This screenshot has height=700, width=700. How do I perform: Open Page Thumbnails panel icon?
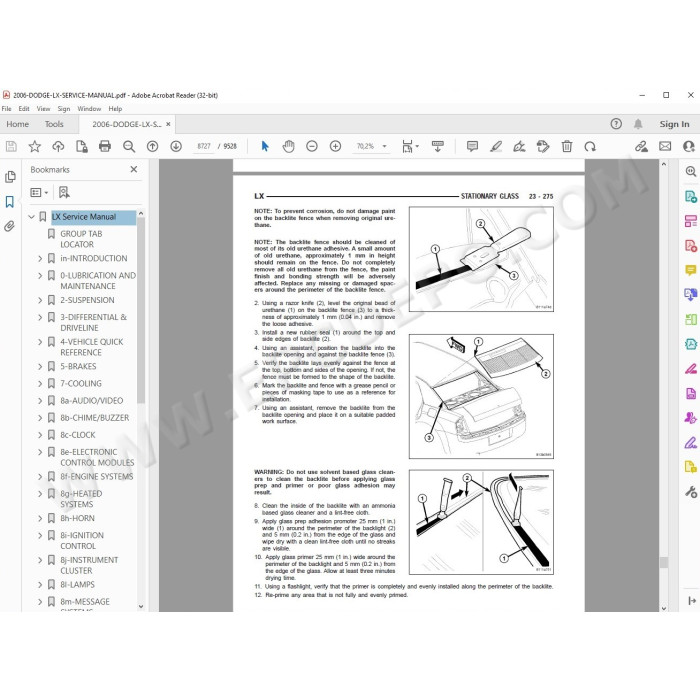click(x=10, y=177)
